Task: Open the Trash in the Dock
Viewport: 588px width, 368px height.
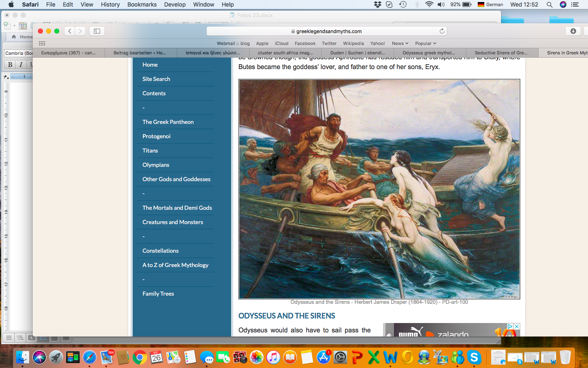Action: pyautogui.click(x=565, y=357)
